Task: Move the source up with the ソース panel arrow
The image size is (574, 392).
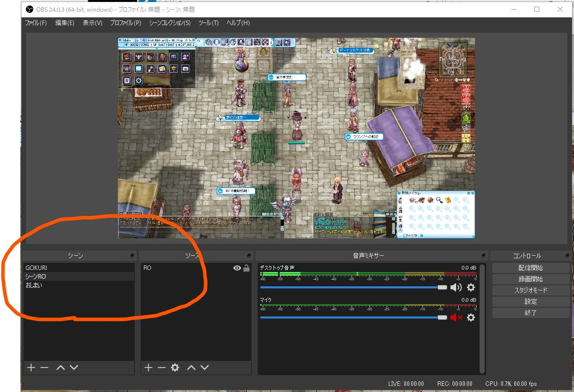Action: (x=191, y=367)
